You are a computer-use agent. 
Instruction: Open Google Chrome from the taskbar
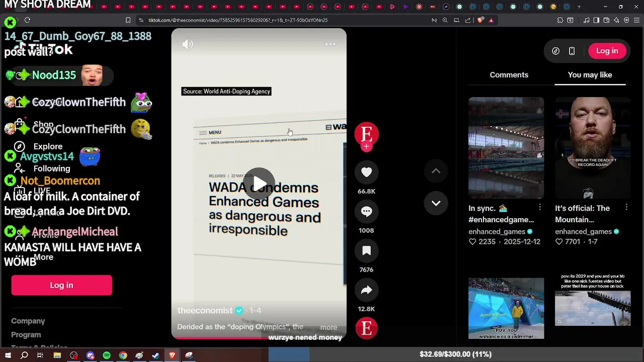pyautogui.click(x=123, y=355)
